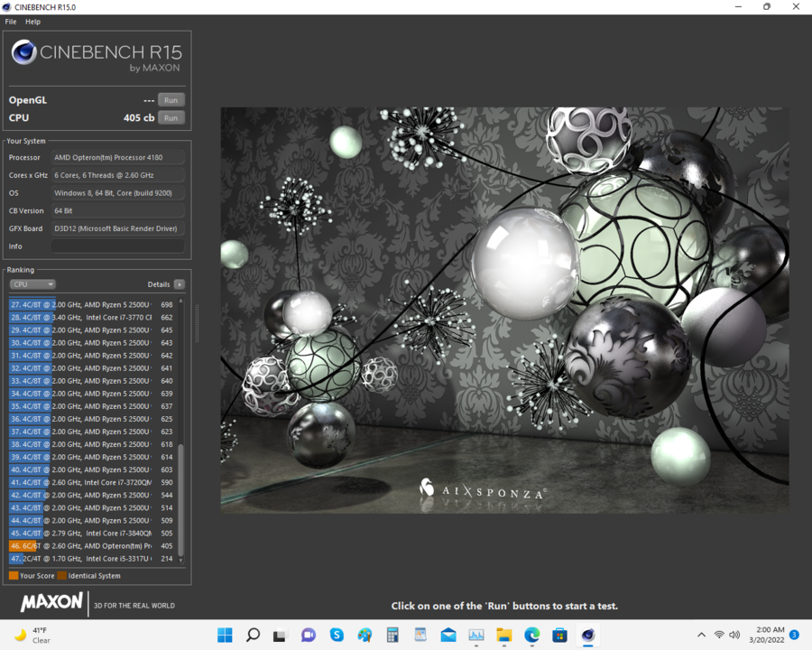
Task: Open the Help menu
Action: (32, 21)
